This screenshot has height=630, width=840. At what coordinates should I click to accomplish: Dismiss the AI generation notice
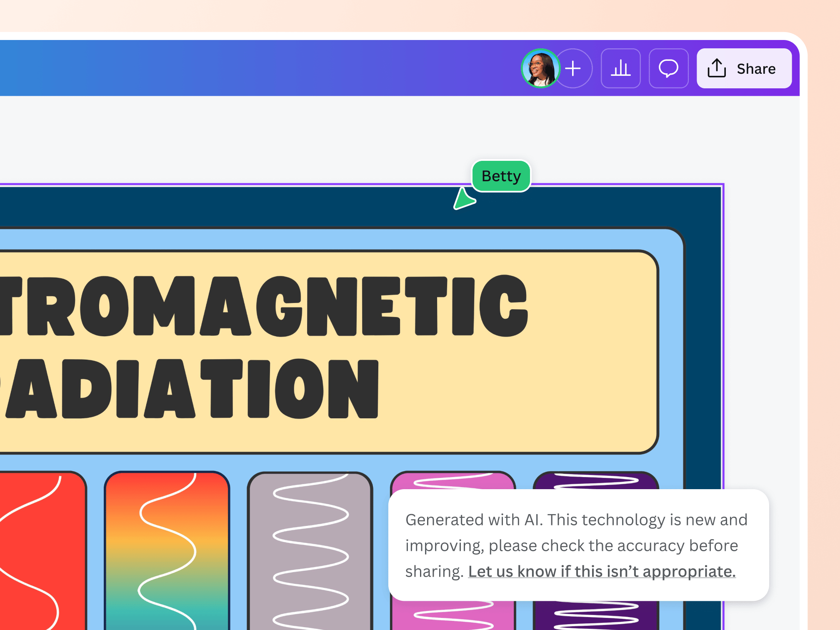point(579,545)
